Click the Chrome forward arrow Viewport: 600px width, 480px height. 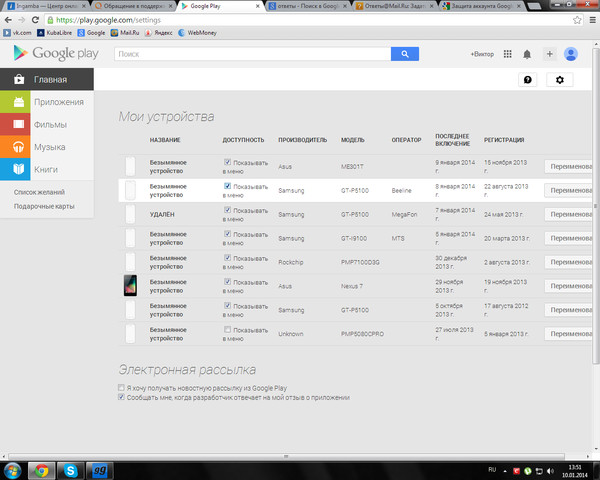tap(22, 20)
